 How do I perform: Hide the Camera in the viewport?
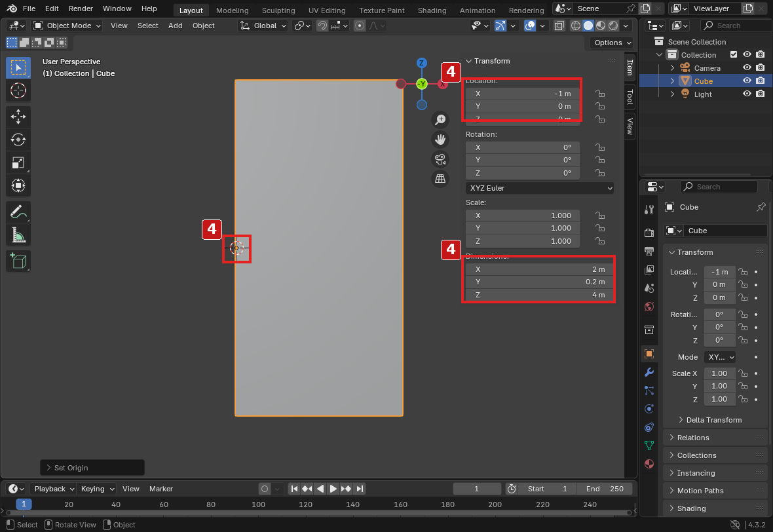[747, 67]
